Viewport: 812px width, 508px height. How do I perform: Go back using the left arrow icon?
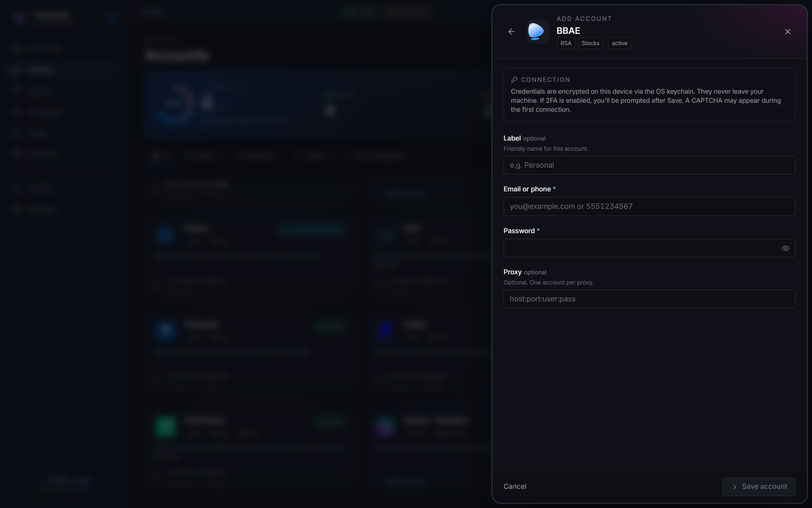[x=511, y=32]
